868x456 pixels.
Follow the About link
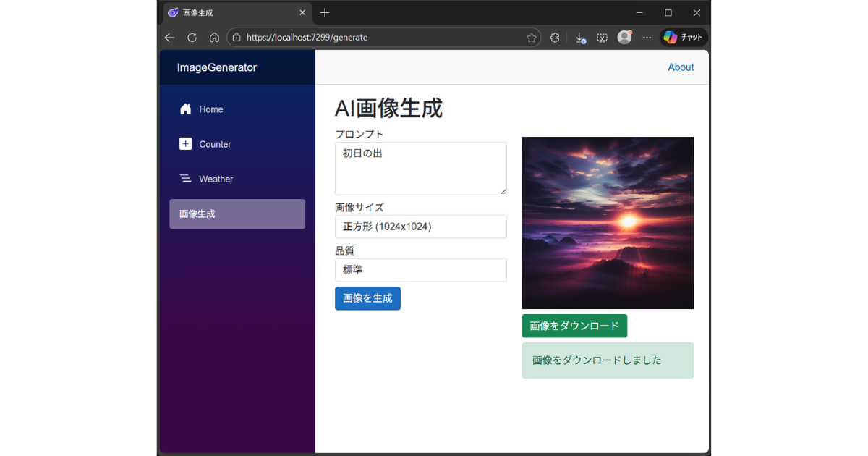pos(681,67)
